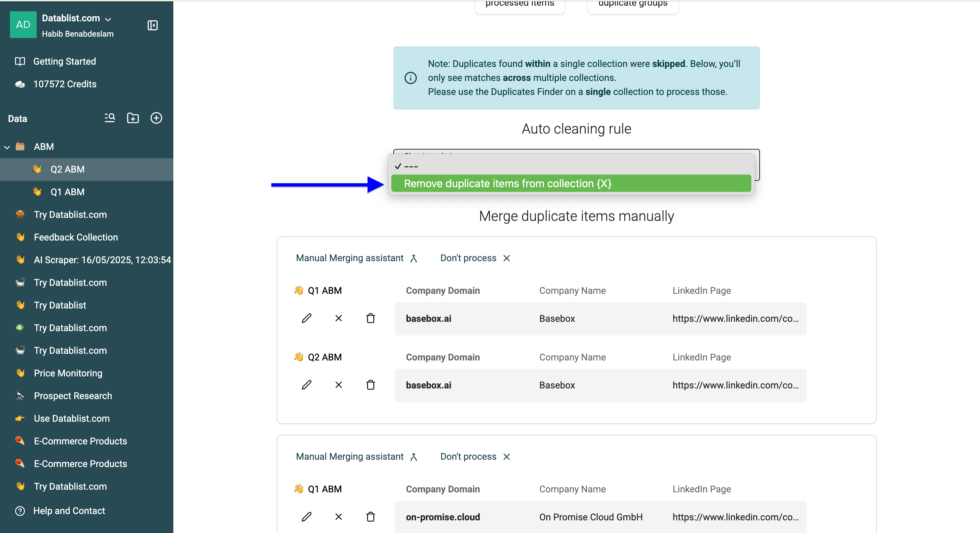
Task: Click the AD workspace avatar
Action: pyautogui.click(x=23, y=25)
